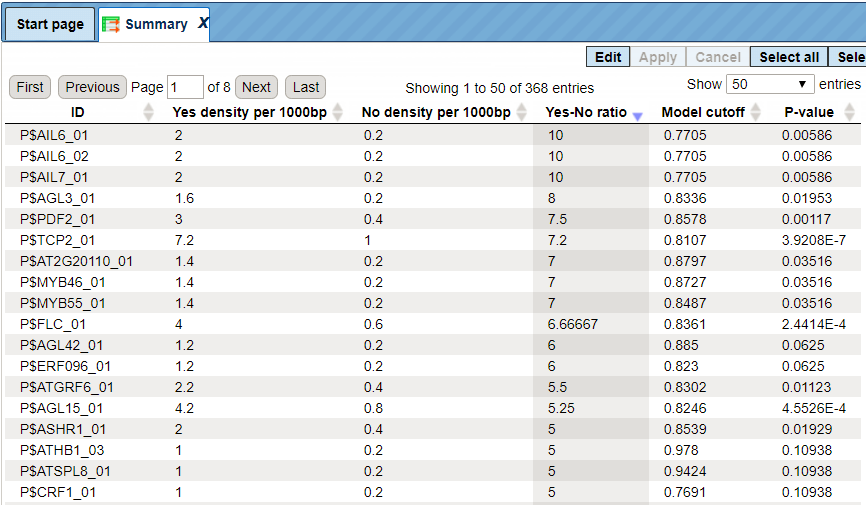Select the P$FLC_01 row ID
The width and height of the screenshot is (866, 505).
point(53,324)
